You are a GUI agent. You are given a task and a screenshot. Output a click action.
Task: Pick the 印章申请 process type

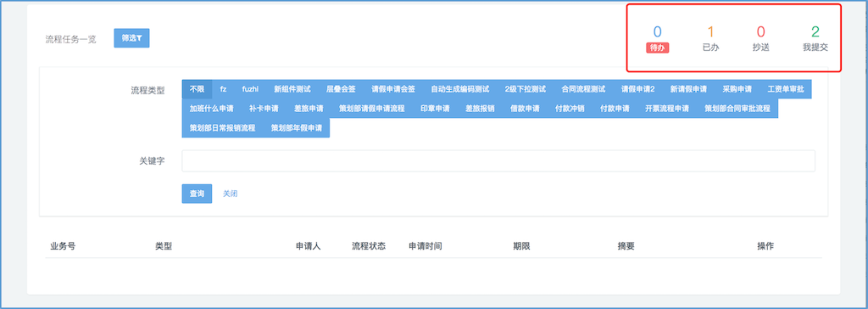[x=435, y=109]
